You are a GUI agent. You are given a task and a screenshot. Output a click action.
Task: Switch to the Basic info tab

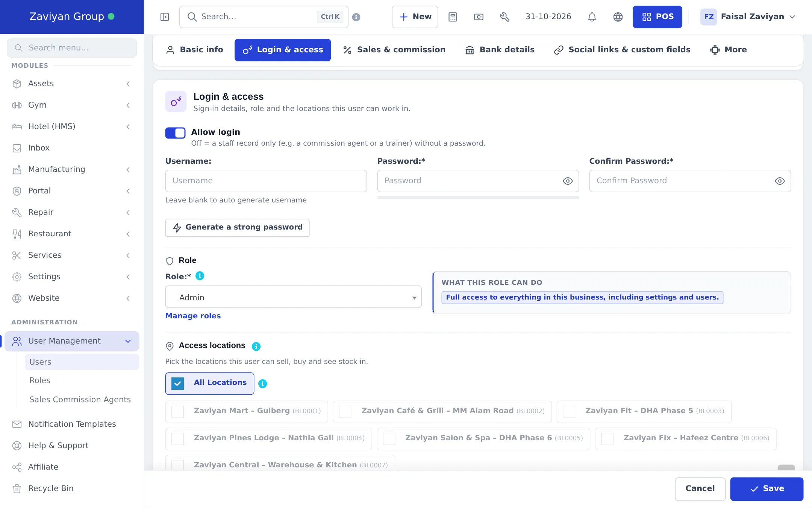[194, 50]
